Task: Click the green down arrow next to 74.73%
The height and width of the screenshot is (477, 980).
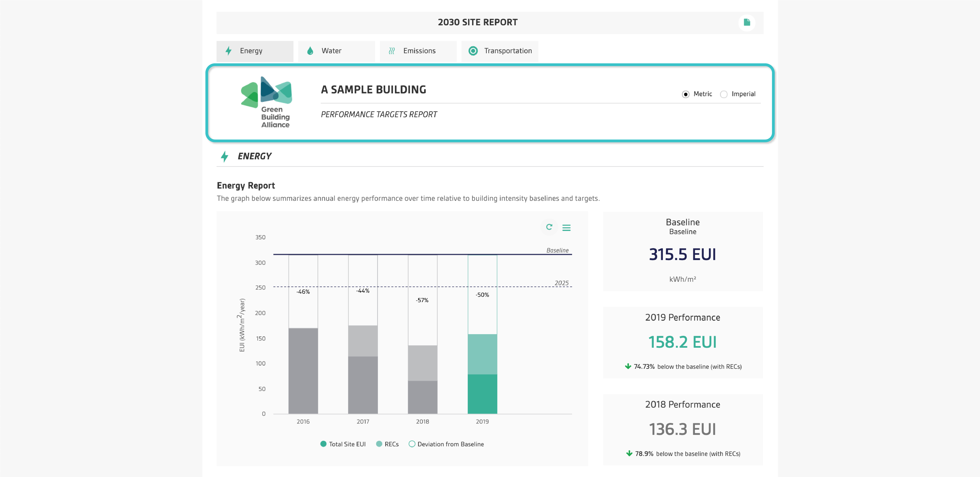Action: [628, 366]
